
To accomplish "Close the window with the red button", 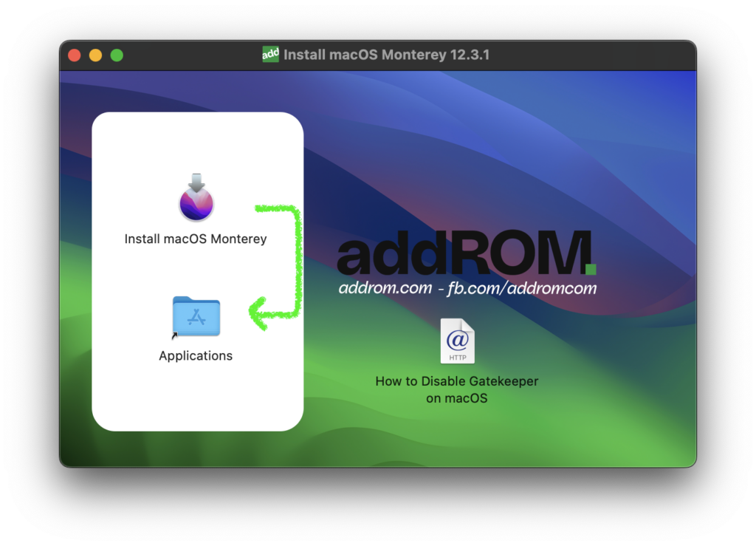I will click(75, 55).
